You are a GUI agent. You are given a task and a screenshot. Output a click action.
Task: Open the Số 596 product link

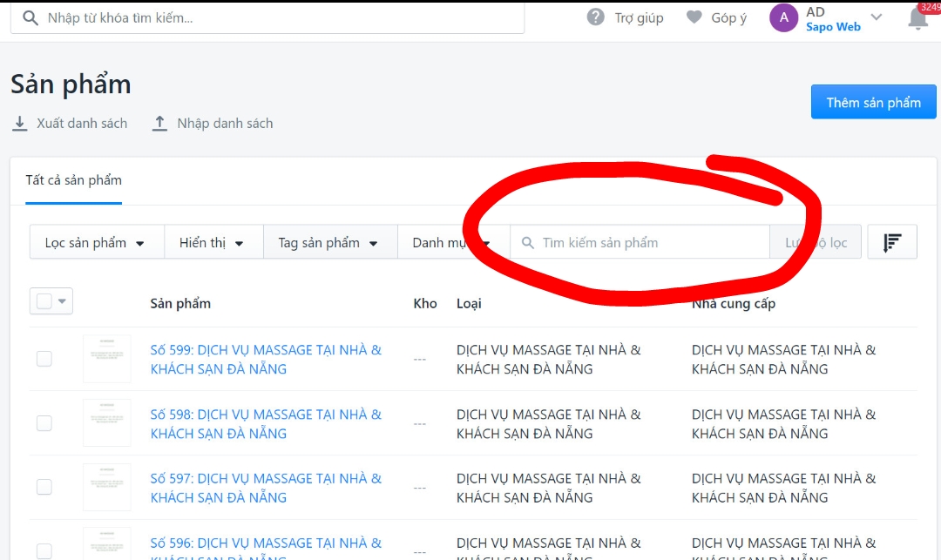tap(266, 548)
